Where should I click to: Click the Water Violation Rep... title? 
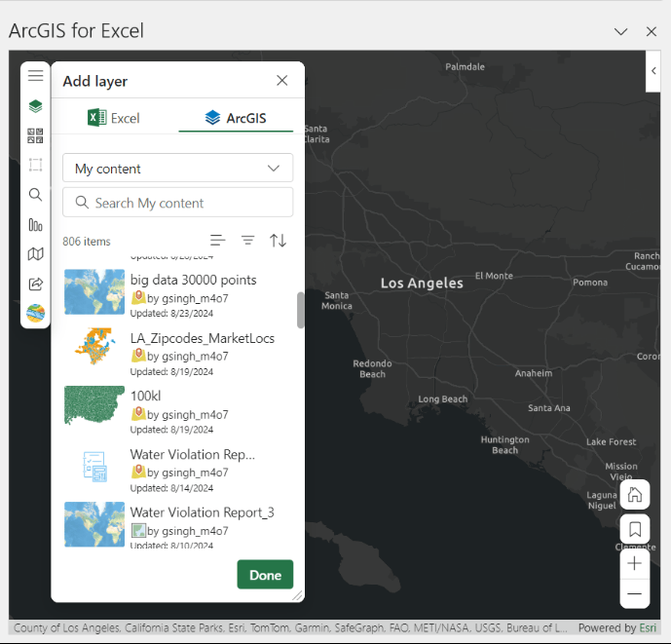tap(193, 454)
